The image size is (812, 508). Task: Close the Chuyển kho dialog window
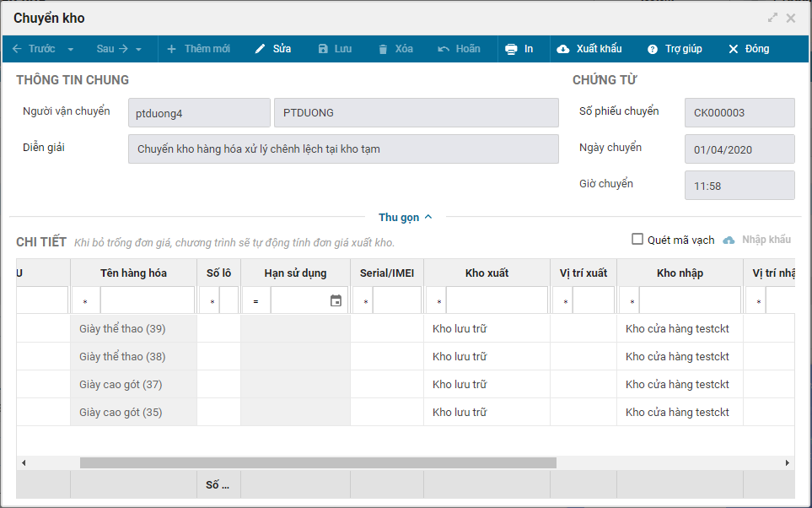(x=791, y=19)
